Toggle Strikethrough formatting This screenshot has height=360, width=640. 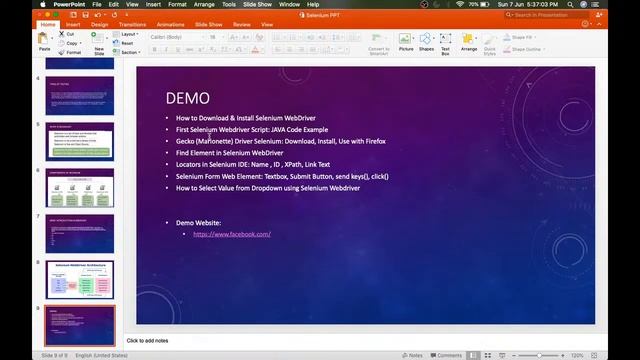[189, 50]
